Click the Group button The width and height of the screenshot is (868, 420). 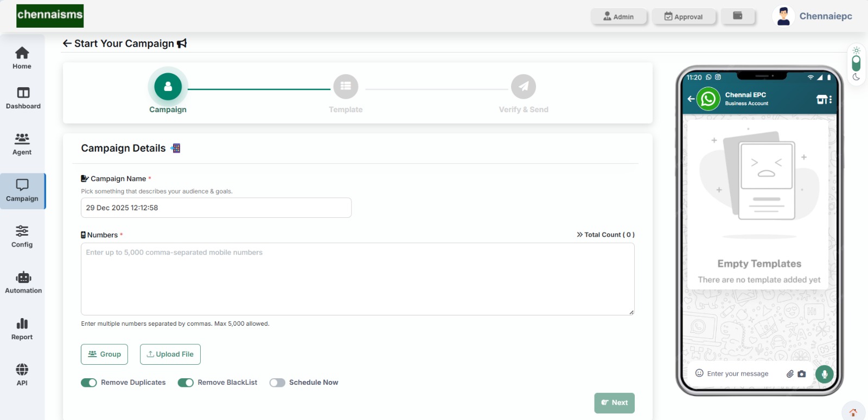click(x=105, y=354)
